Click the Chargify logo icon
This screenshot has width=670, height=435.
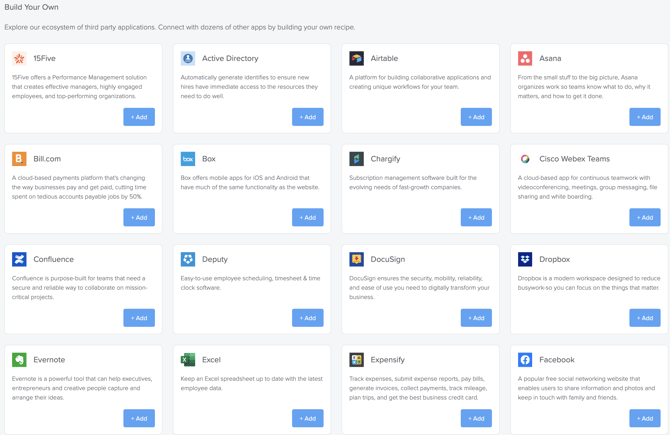tap(356, 159)
